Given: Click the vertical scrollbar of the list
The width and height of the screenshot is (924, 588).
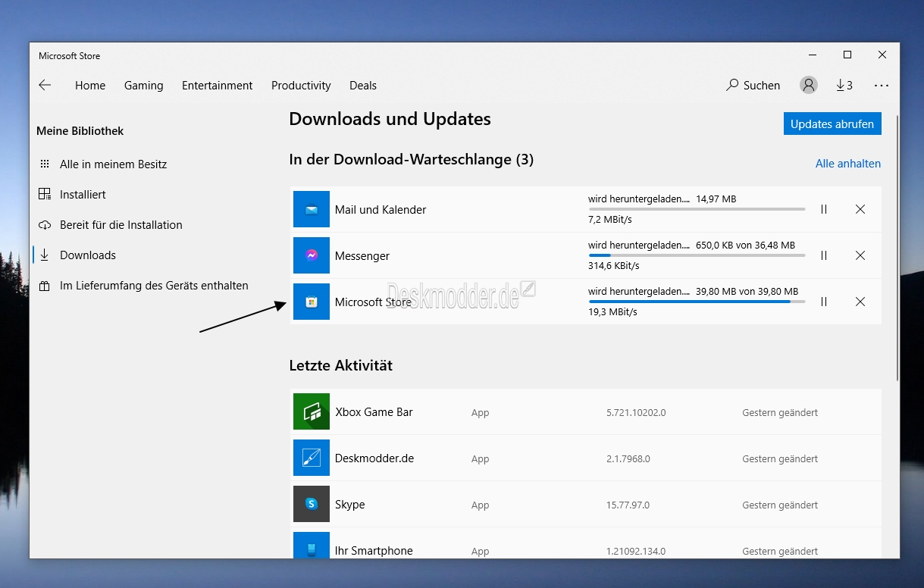Looking at the screenshot, I should [x=897, y=246].
